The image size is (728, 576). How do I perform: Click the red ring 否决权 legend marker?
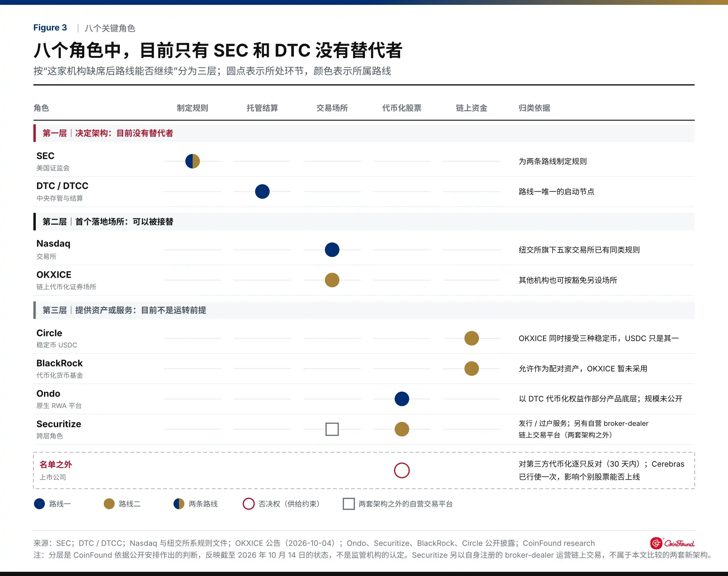click(x=249, y=504)
